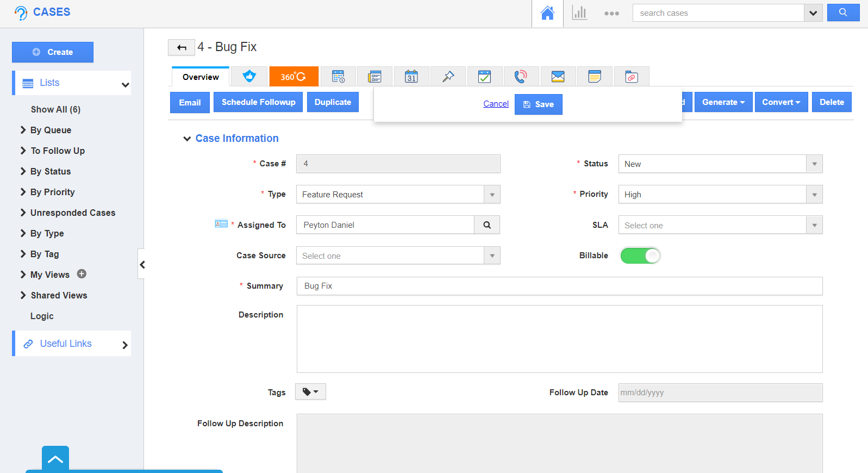The height and width of the screenshot is (473, 868).
Task: Open the Convert menu
Action: coord(780,102)
